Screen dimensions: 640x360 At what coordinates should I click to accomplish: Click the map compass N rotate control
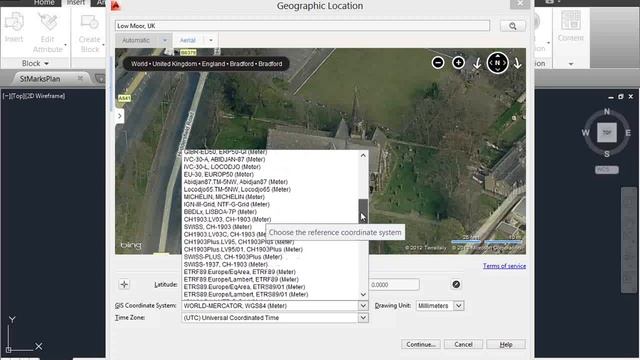click(497, 62)
